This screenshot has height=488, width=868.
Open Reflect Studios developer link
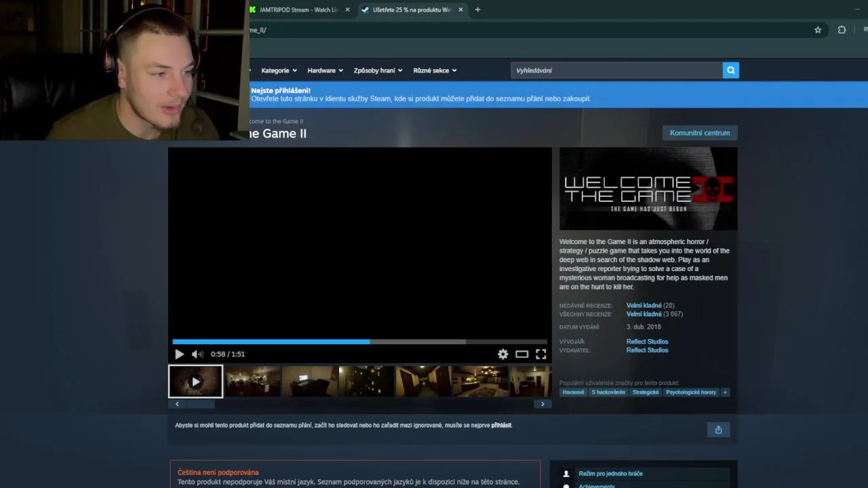point(647,342)
